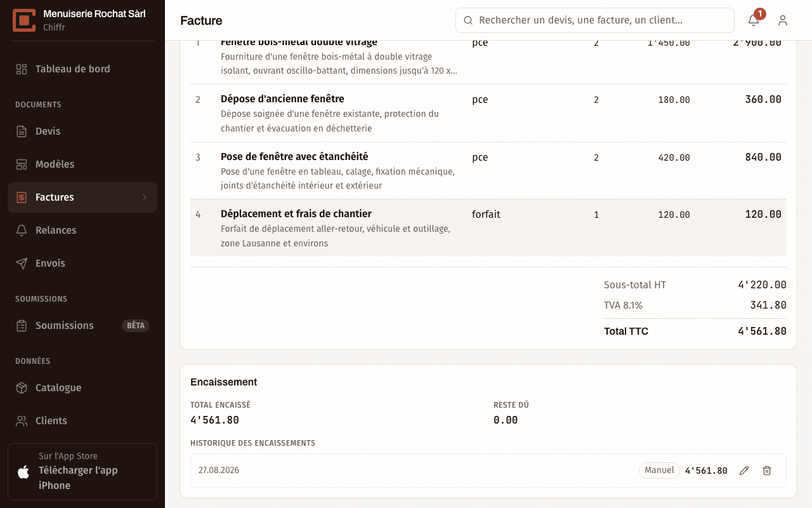Delete the payment via the trash icon
Viewport: 812px width, 508px height.
(x=767, y=471)
